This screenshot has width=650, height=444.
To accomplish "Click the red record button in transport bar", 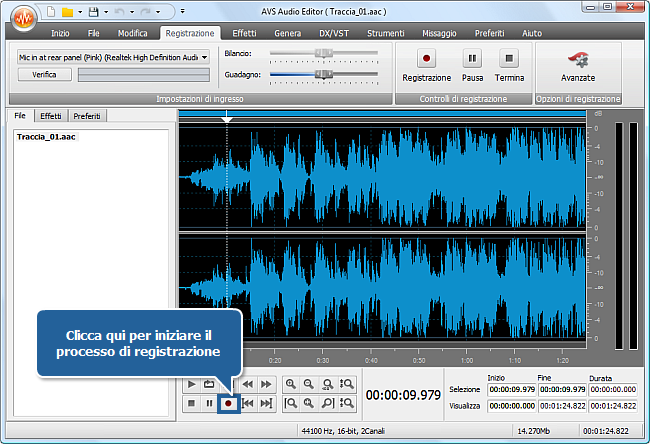I will 228,403.
